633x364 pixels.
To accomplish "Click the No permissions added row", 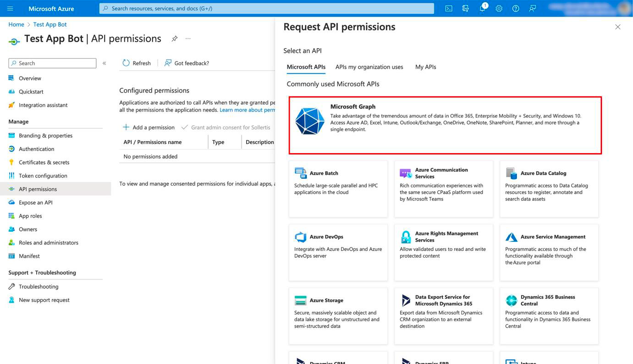I will 197,156.
